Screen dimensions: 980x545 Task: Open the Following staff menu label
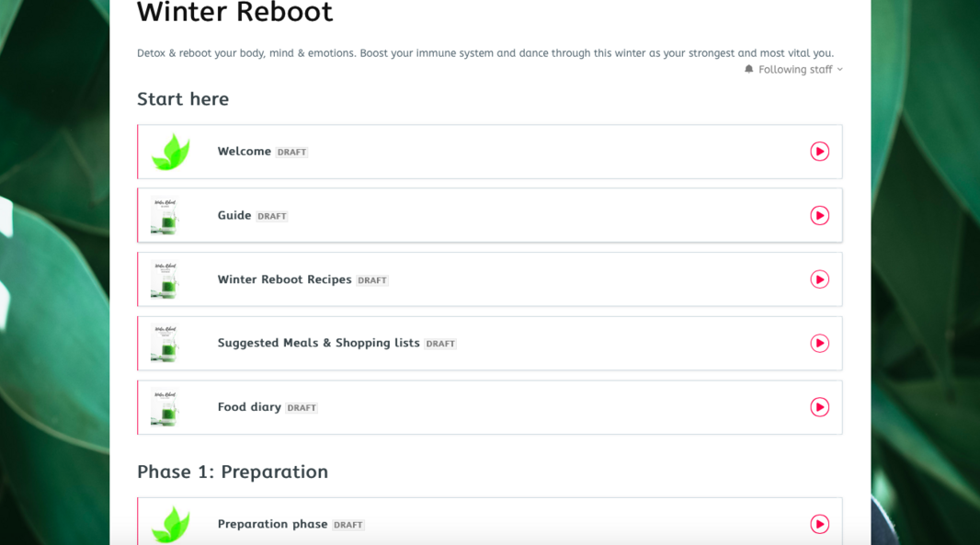click(795, 70)
